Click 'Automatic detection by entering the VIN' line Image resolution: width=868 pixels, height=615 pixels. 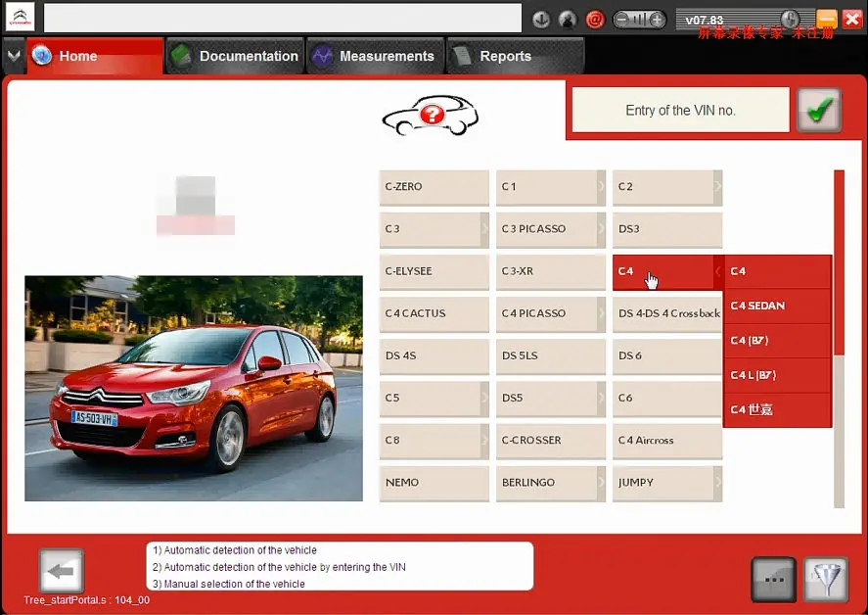click(x=279, y=567)
